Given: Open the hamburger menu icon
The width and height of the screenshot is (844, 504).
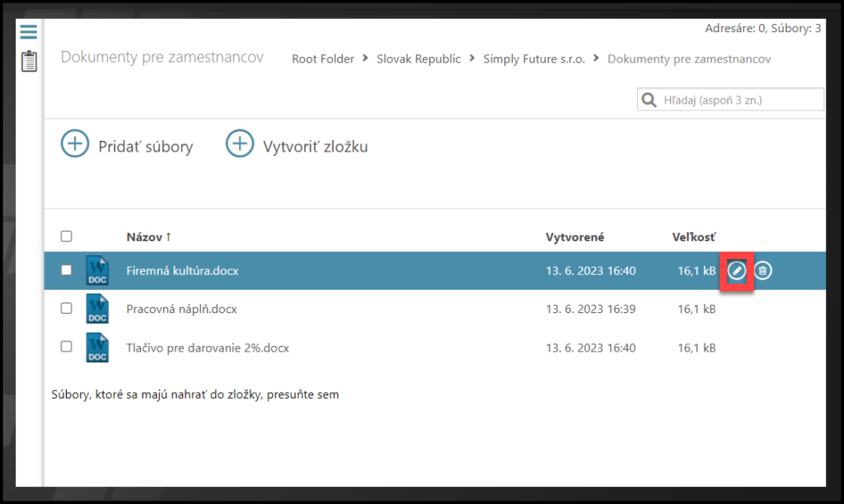Looking at the screenshot, I should [29, 32].
